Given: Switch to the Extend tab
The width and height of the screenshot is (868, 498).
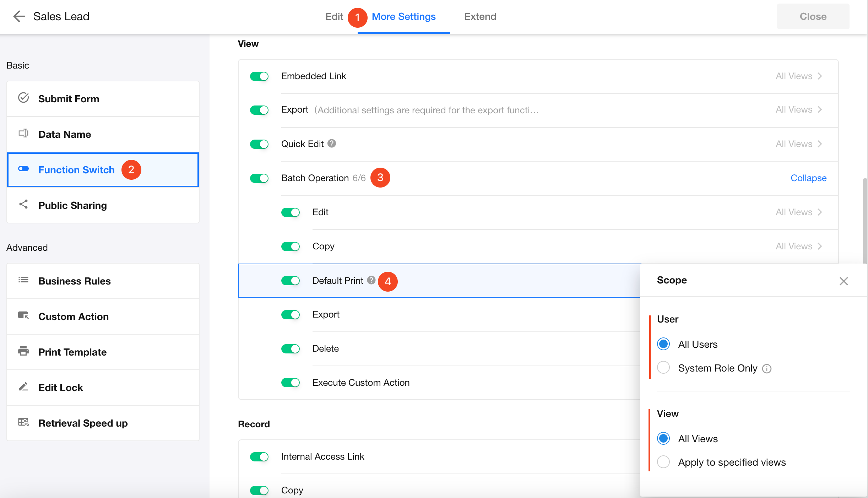Looking at the screenshot, I should 480,16.
